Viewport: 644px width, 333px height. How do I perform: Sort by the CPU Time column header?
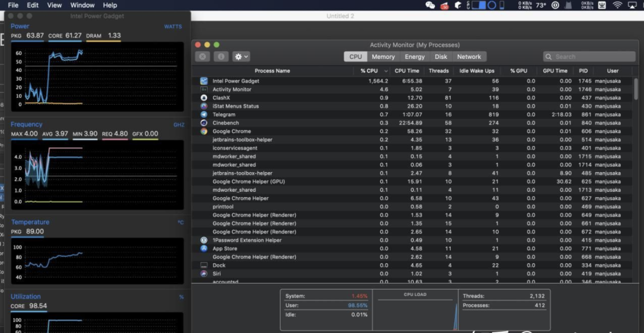pos(407,71)
